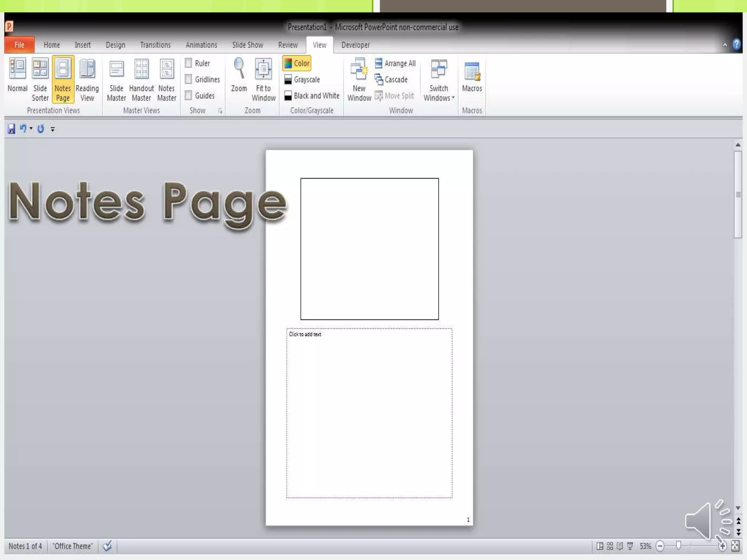Click the Save icon in quick access
747x560 pixels.
pyautogui.click(x=12, y=129)
